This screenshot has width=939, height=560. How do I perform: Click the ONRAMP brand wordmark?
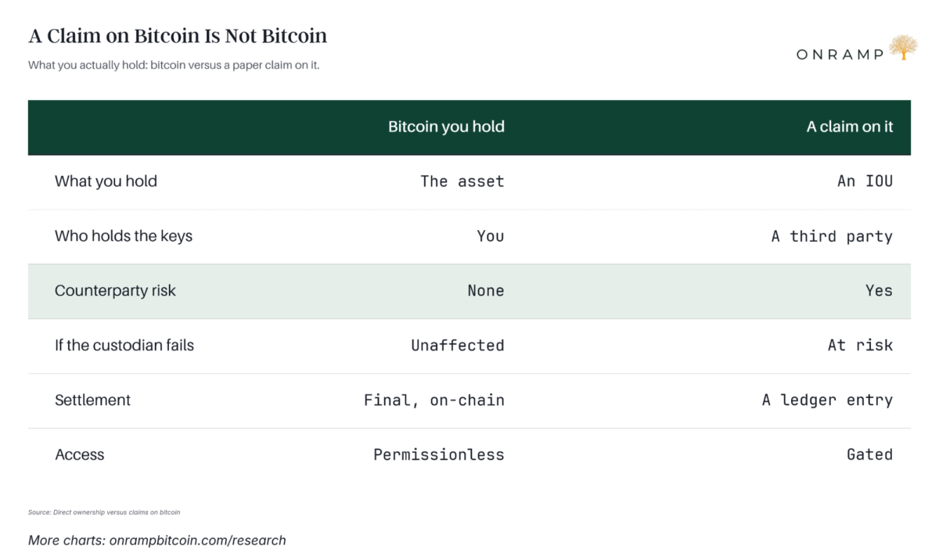point(840,54)
